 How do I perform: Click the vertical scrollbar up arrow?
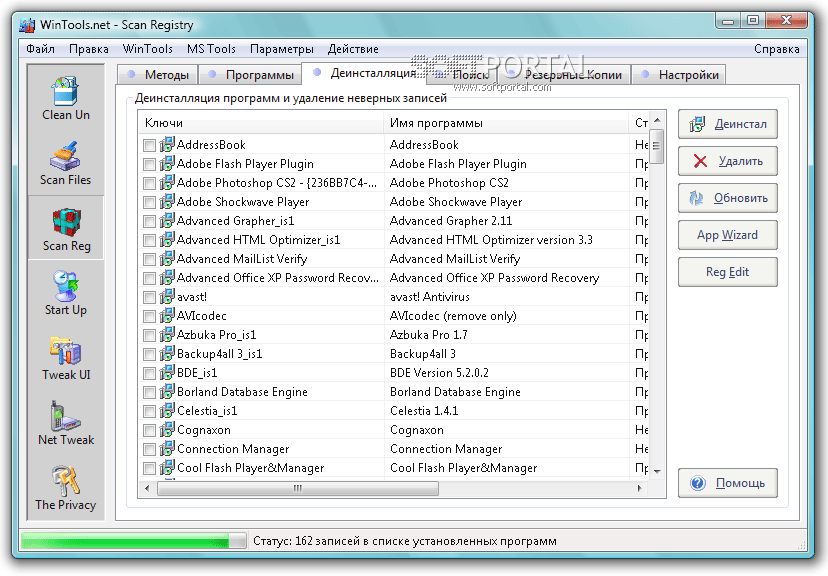[x=657, y=120]
